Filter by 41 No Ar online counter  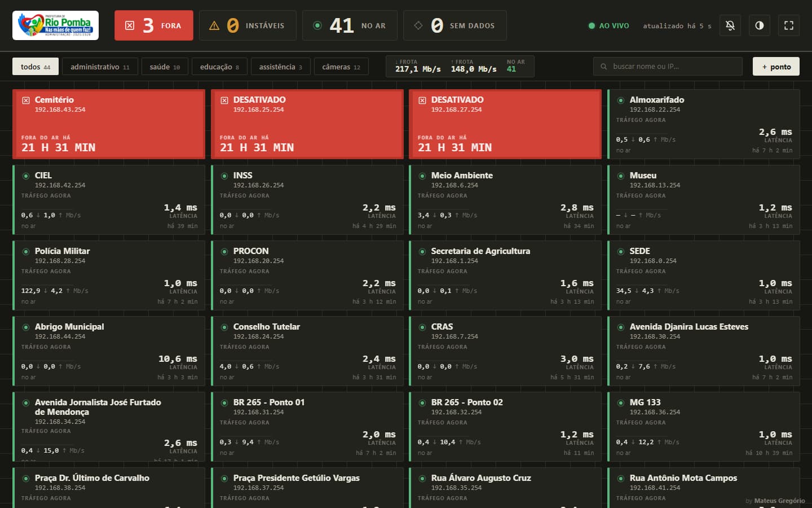[350, 25]
